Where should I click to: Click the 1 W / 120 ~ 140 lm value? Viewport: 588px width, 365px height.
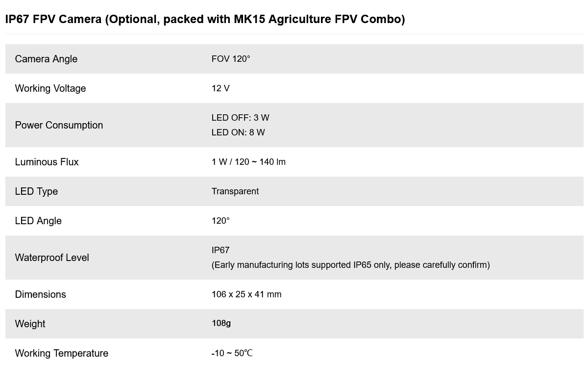[x=248, y=162]
